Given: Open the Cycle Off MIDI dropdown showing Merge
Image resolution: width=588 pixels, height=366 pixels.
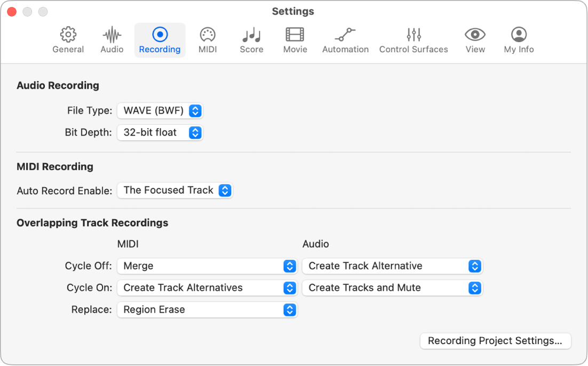Looking at the screenshot, I should pyautogui.click(x=207, y=266).
